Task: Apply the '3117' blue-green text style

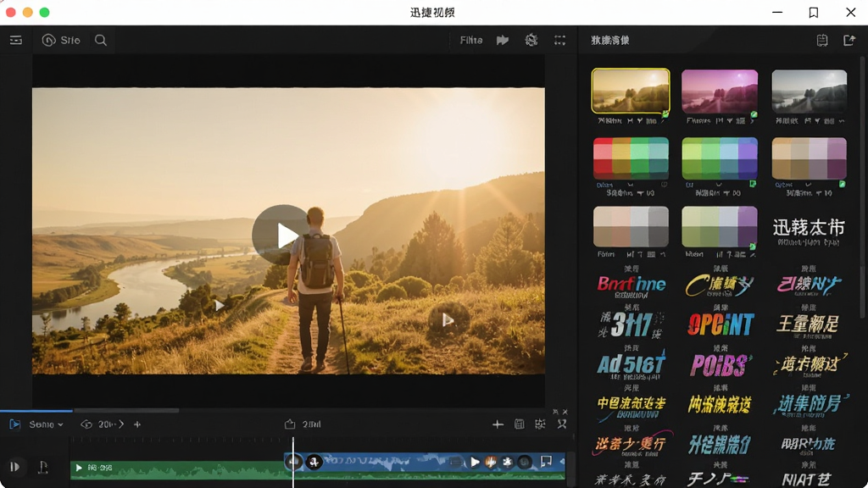Action: click(x=631, y=324)
